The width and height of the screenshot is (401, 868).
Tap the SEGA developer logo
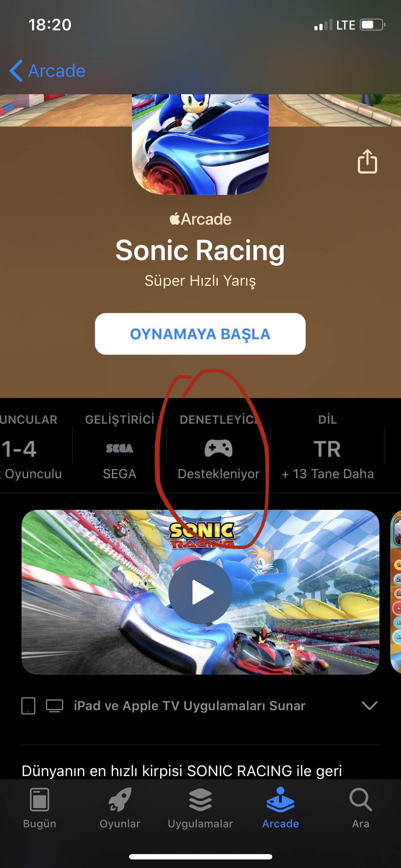[x=119, y=448]
